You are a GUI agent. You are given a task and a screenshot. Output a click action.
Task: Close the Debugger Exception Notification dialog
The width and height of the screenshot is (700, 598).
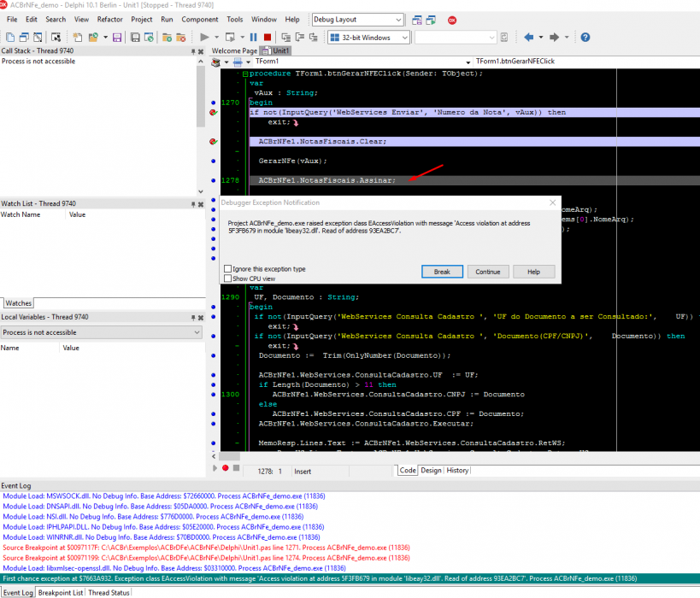(553, 202)
